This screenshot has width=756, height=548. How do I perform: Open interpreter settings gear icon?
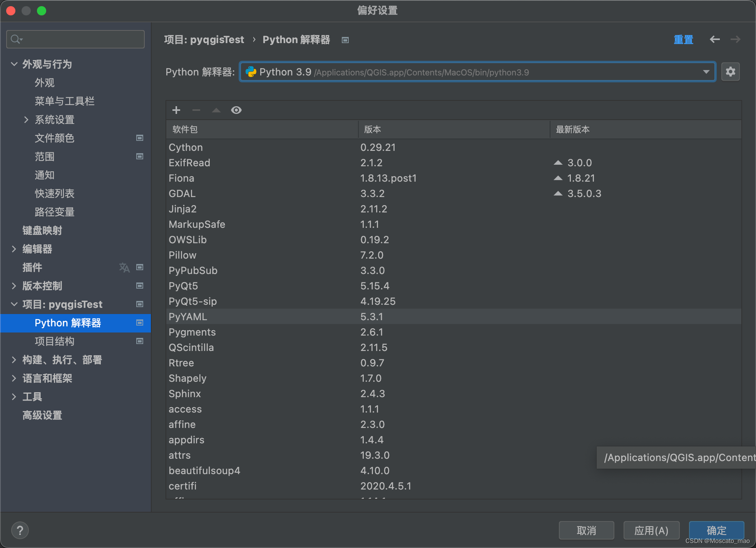click(x=730, y=72)
